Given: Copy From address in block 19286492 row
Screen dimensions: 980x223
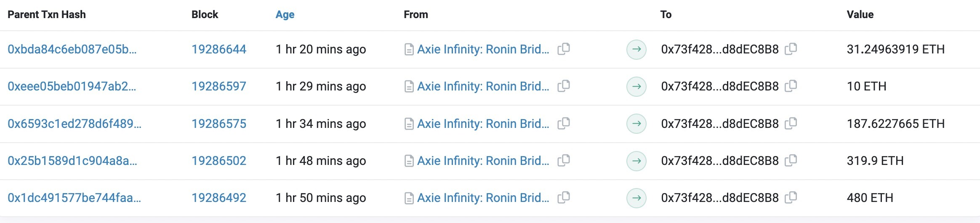Looking at the screenshot, I should 564,197.
